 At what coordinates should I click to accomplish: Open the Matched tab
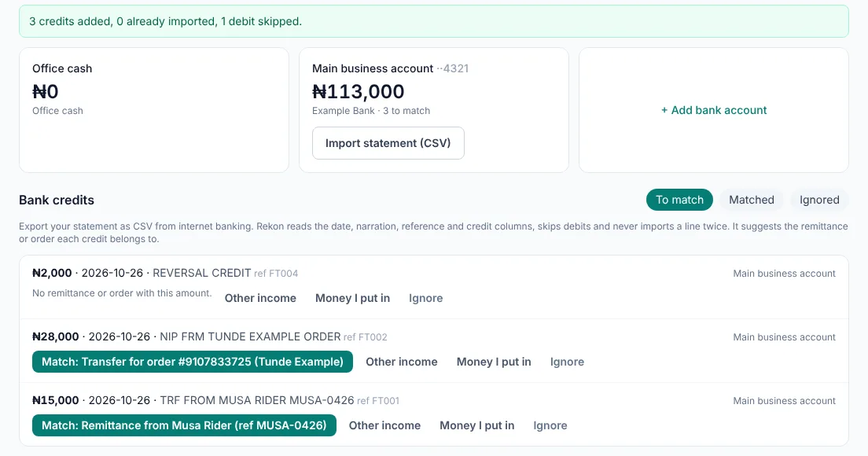751,200
